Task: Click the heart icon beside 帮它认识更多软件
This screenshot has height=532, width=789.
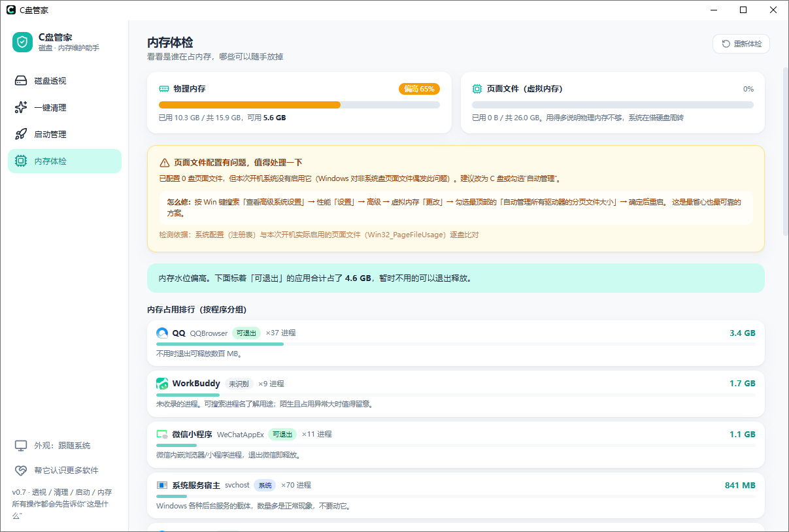Action: 21,470
